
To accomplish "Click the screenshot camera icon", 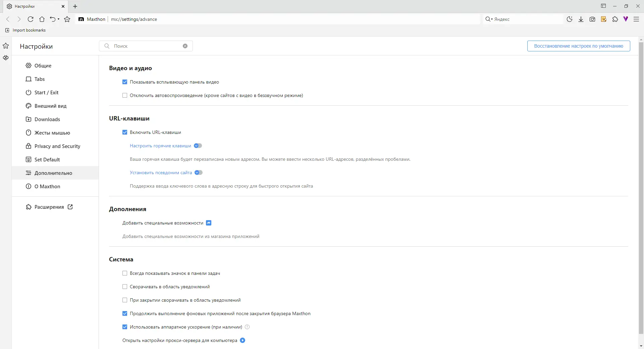I will tap(592, 19).
